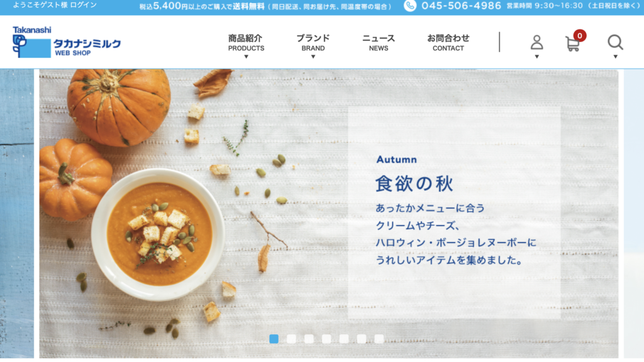The height and width of the screenshot is (362, 644).
Task: Select the last carousel slide dot
Action: (x=379, y=339)
